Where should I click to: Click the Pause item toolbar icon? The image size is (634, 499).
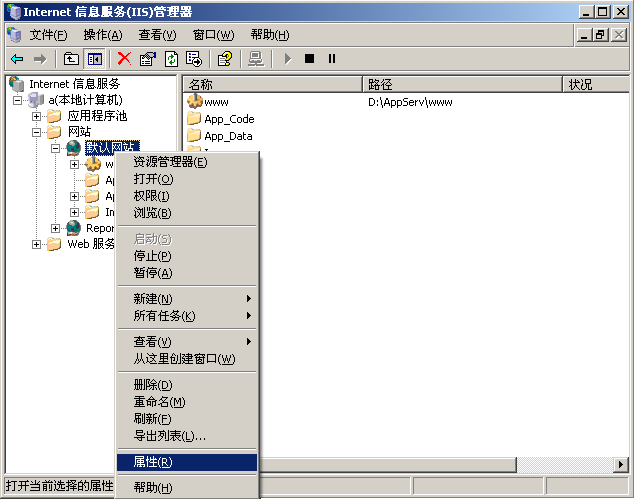point(332,59)
